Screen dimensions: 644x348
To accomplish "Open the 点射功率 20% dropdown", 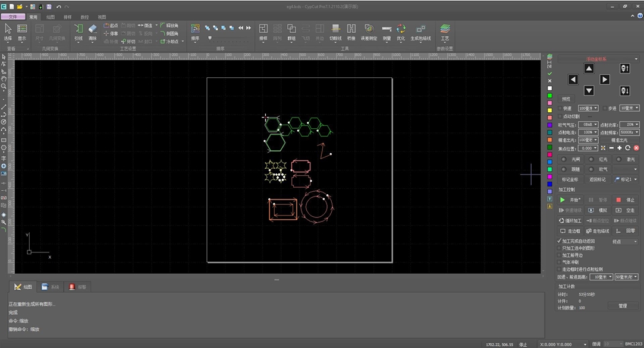I will pos(629,125).
